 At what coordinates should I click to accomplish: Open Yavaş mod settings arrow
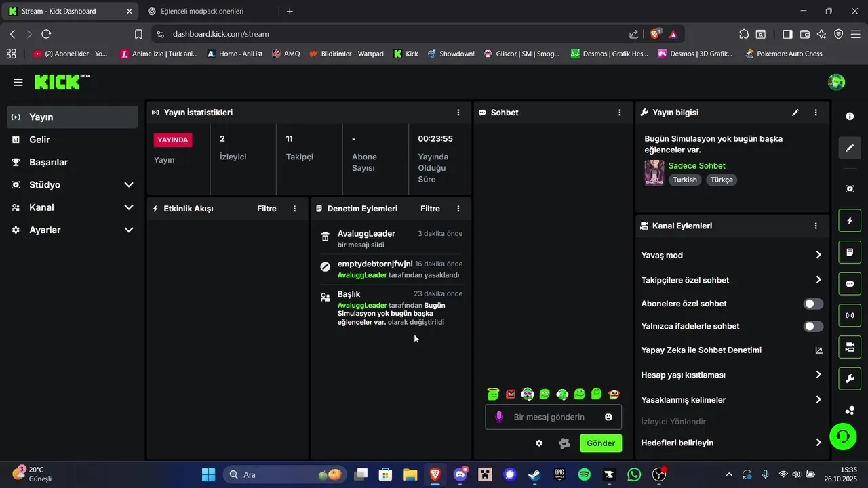pos(818,255)
